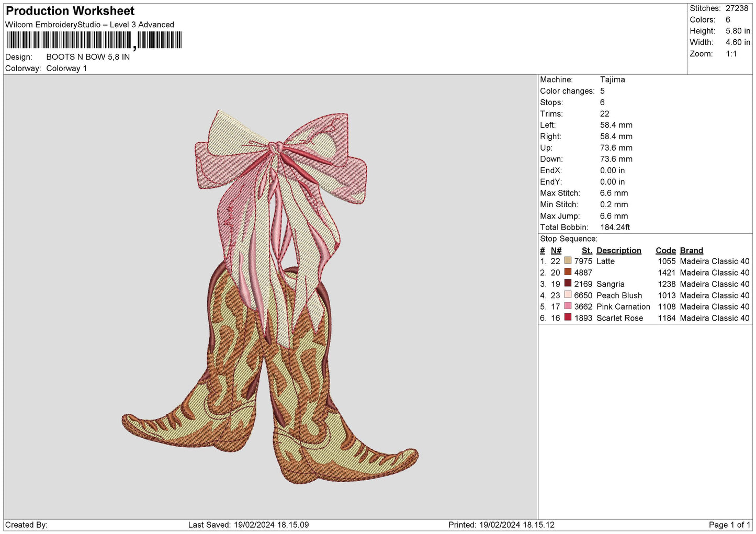Click 'Madeira Classic 40' brand in Scarlet Rose row
756x534 pixels.
click(714, 319)
